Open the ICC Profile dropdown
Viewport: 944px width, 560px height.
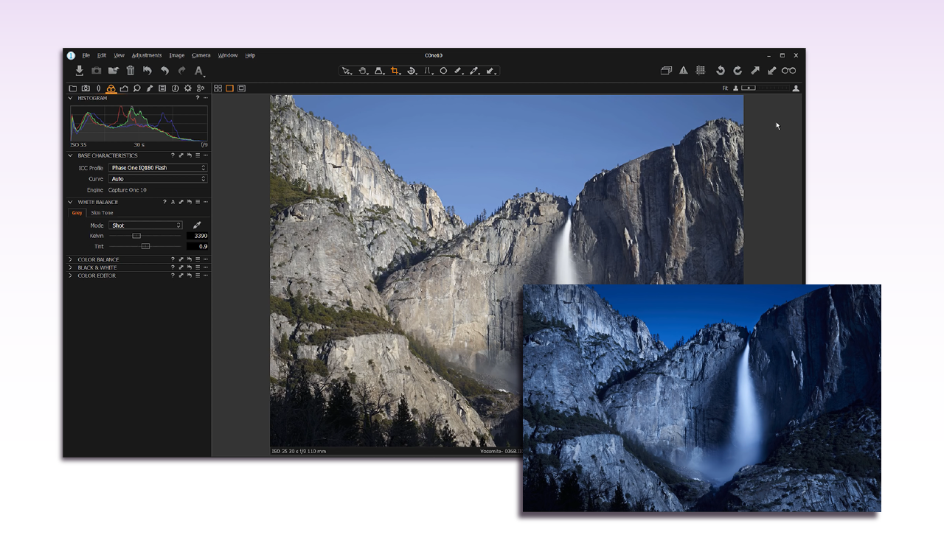tap(158, 168)
